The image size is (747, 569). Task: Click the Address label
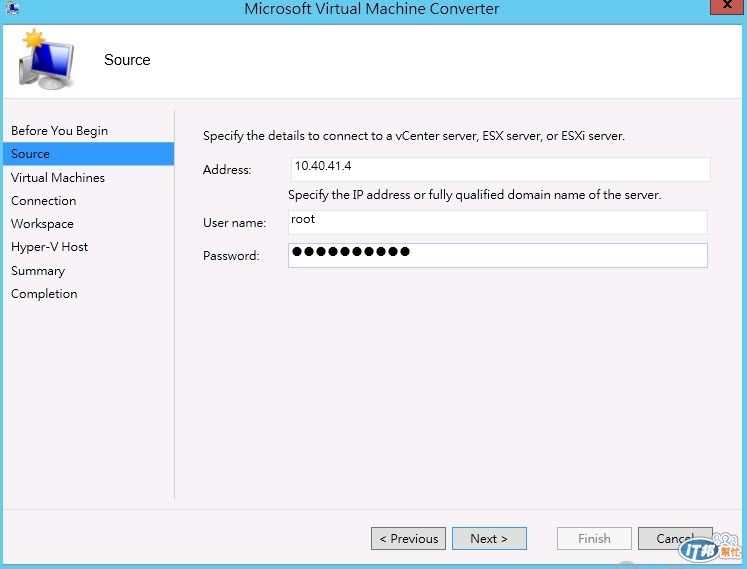227,170
